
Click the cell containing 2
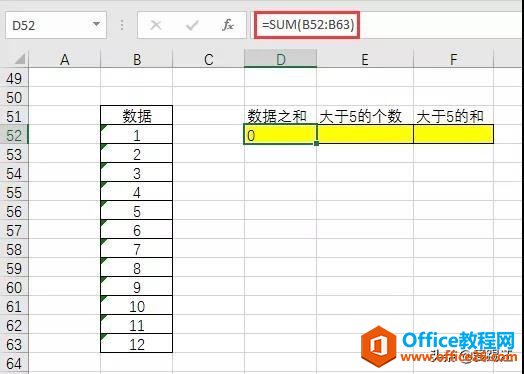(x=136, y=153)
